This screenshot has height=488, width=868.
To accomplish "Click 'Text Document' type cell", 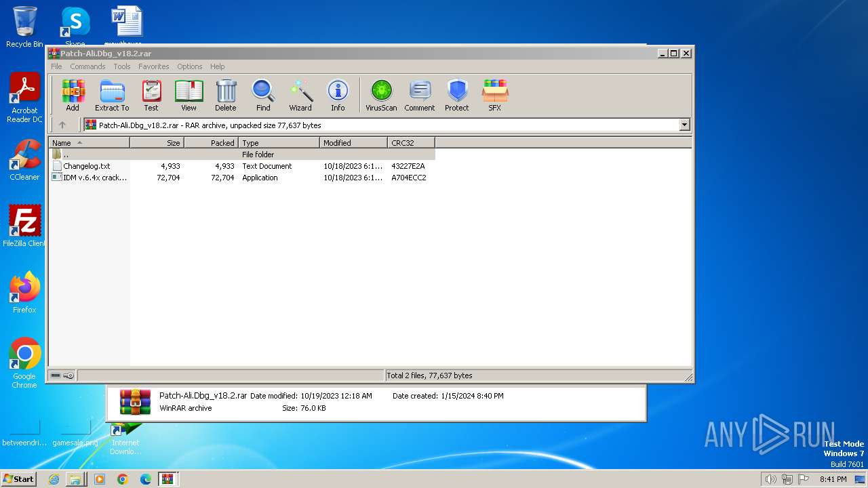I will [x=267, y=166].
